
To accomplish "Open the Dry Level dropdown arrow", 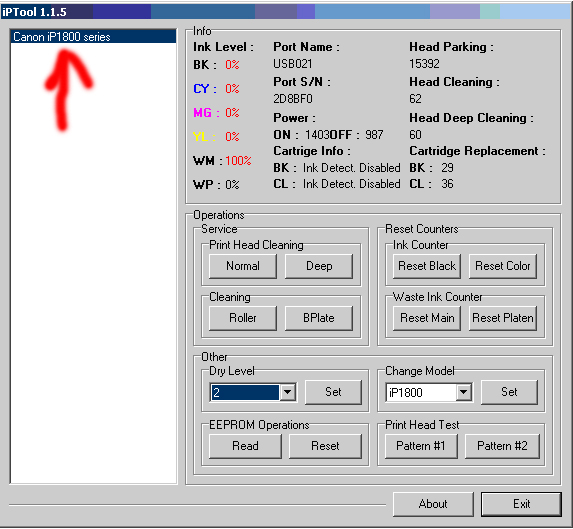I will pos(288,392).
